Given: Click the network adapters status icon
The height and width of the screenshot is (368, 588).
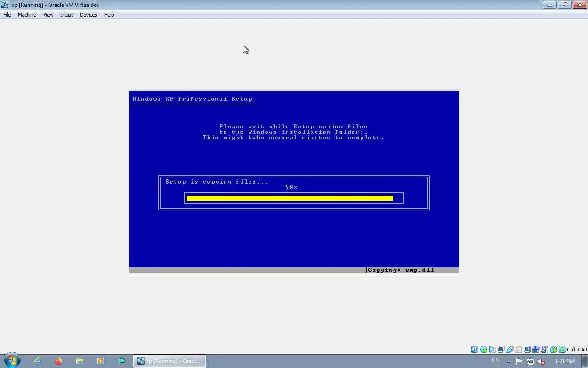Looking at the screenshot, I should 501,350.
